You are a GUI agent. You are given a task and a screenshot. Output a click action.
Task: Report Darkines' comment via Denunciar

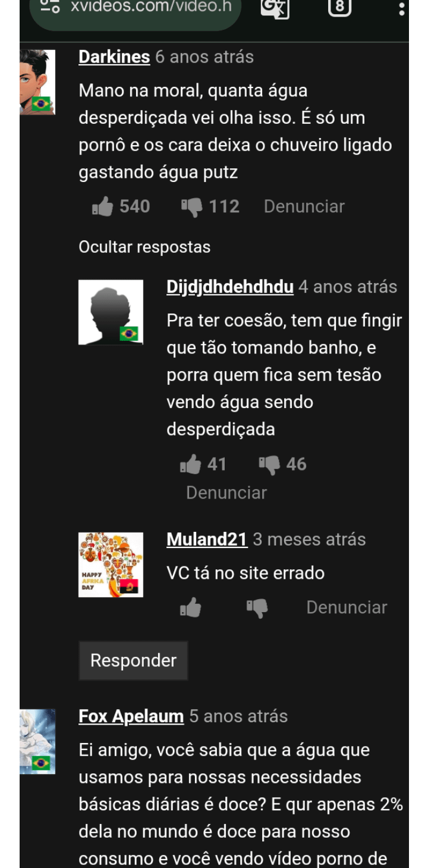click(304, 206)
